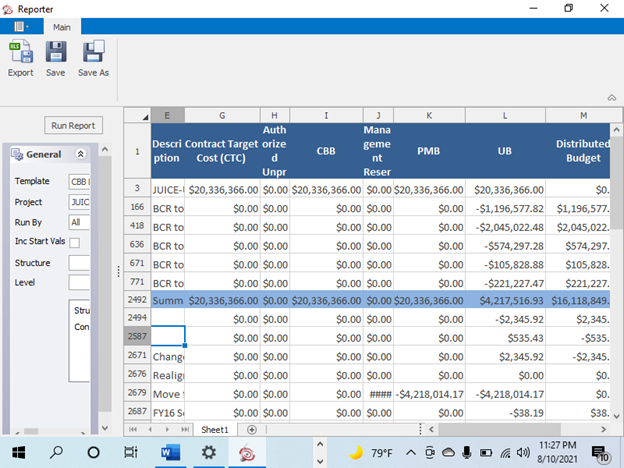Image resolution: width=624 pixels, height=468 pixels.
Task: Switch to Word in the taskbar
Action: (x=170, y=452)
